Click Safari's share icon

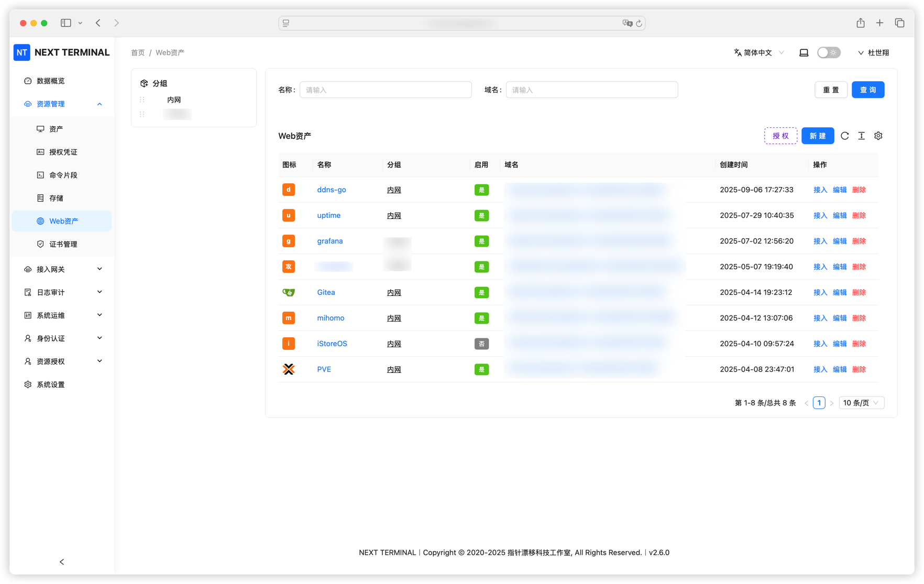[860, 23]
